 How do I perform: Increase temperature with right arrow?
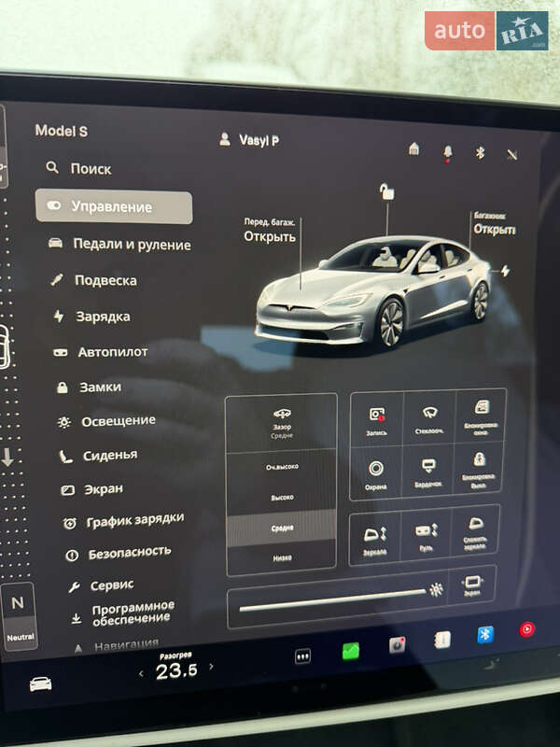[212, 667]
